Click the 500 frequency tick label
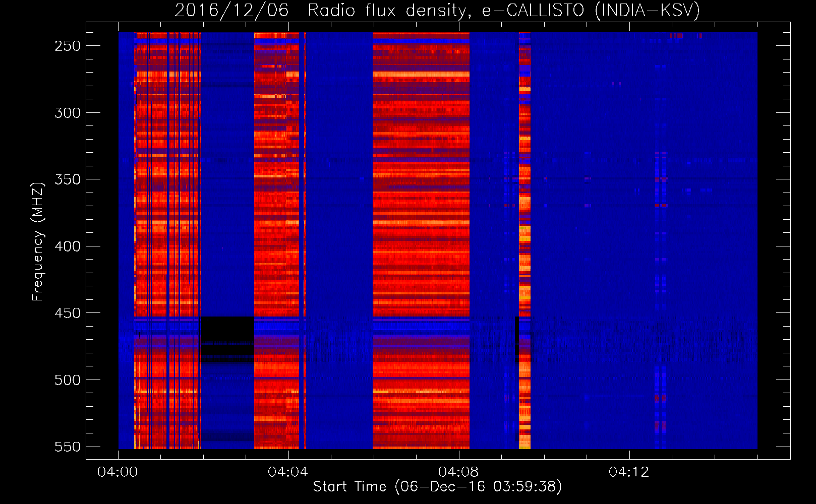 click(68, 380)
